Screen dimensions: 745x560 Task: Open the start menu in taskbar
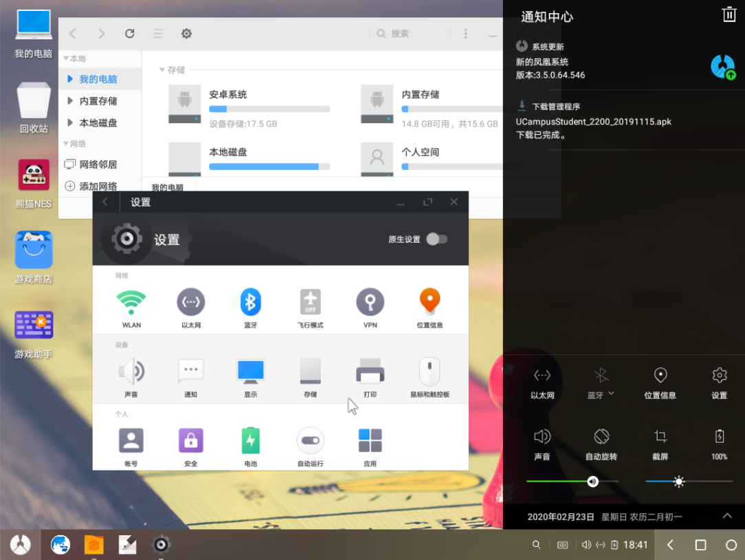coord(21,545)
